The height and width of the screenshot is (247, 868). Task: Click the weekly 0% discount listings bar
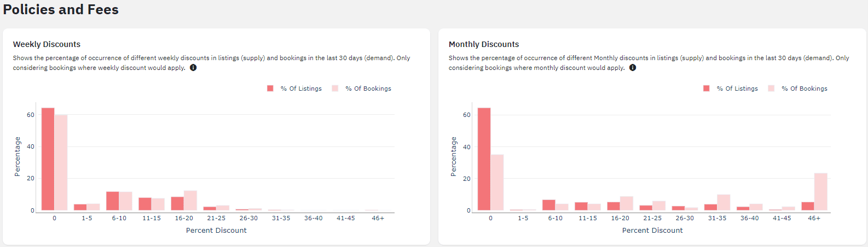pyautogui.click(x=48, y=159)
